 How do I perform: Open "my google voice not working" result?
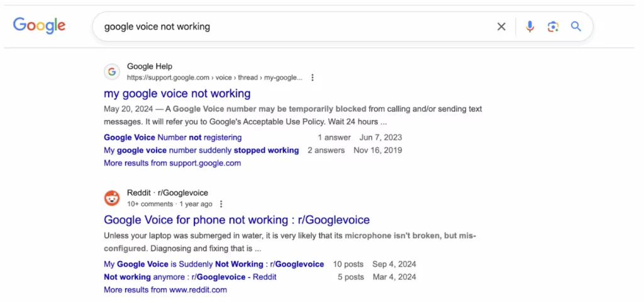coord(177,94)
